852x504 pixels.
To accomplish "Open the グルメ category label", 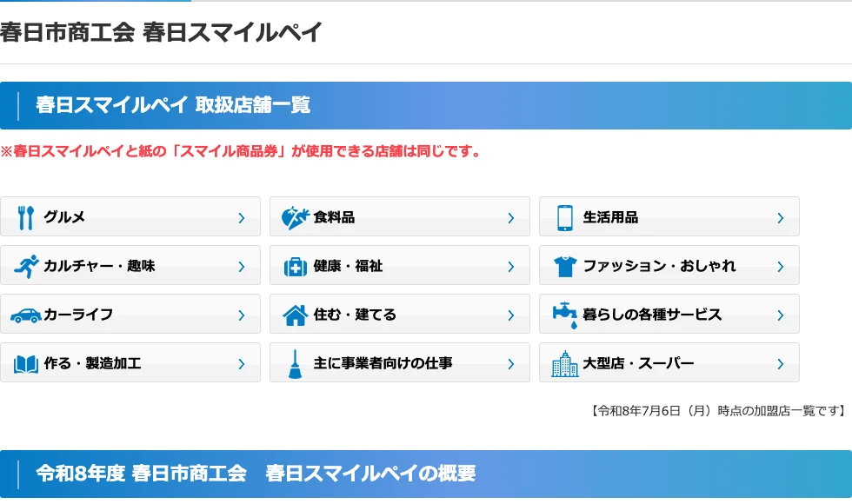I will tap(64, 216).
